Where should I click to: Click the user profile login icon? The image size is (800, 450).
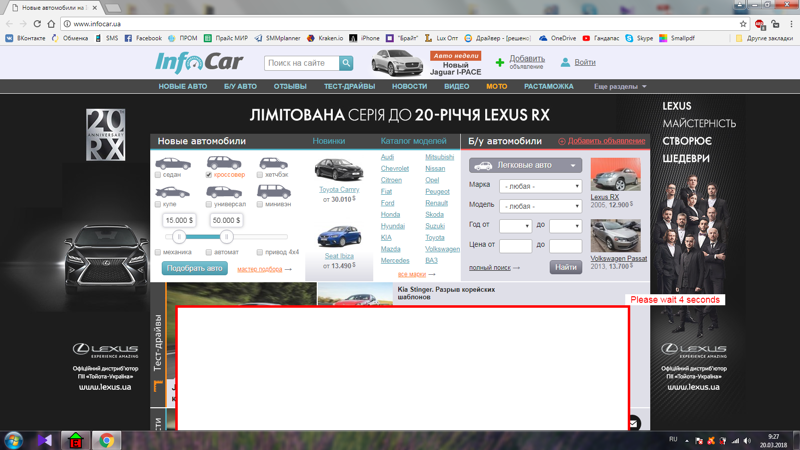[x=565, y=62]
